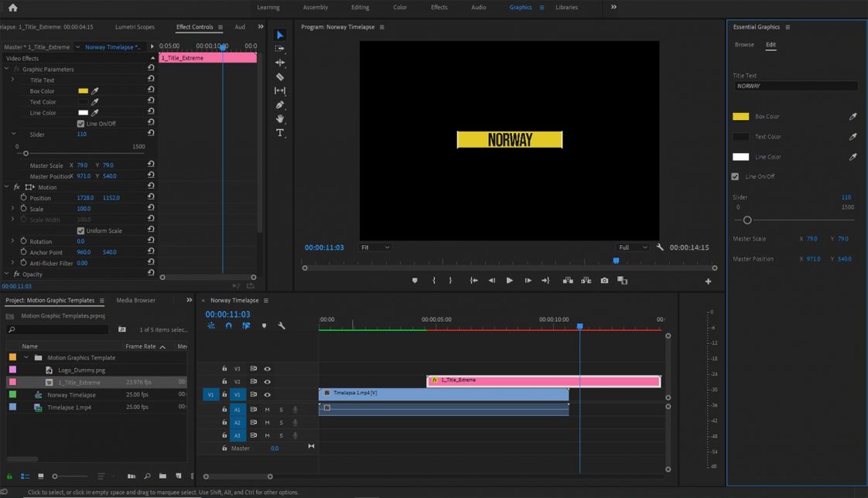Open the Browse tab in Essential Graphics
This screenshot has height=498, width=868.
pos(744,45)
